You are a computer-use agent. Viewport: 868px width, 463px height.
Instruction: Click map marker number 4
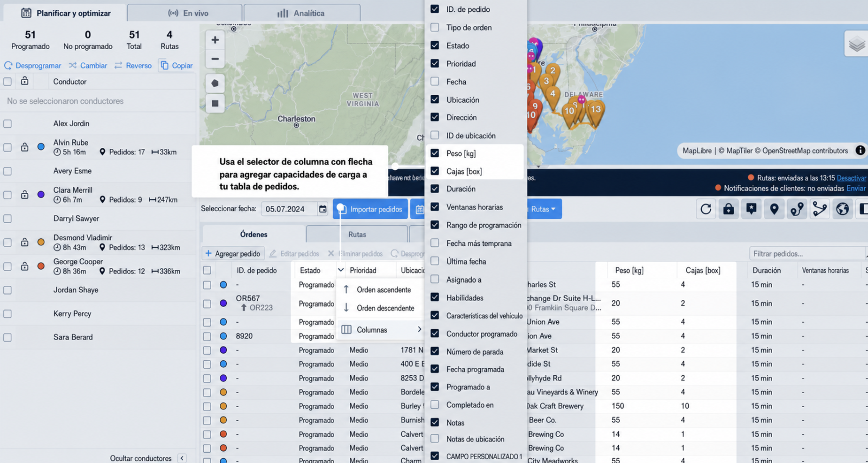(553, 94)
